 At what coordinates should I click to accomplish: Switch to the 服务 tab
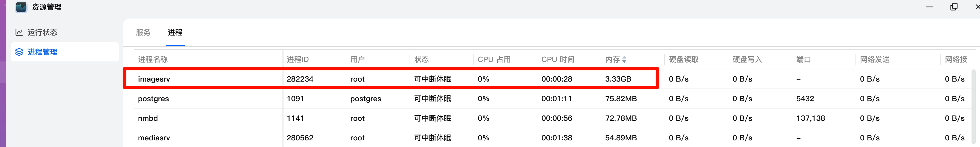tap(143, 32)
